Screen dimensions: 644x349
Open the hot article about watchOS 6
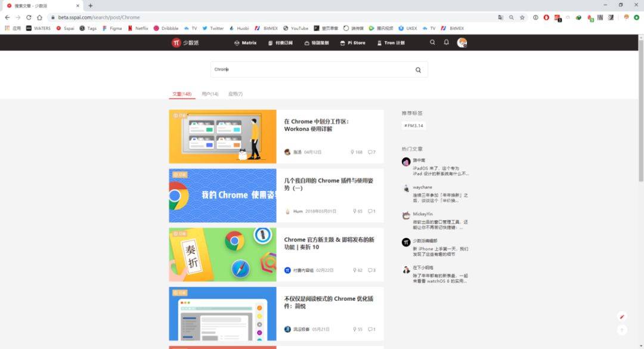click(x=440, y=278)
